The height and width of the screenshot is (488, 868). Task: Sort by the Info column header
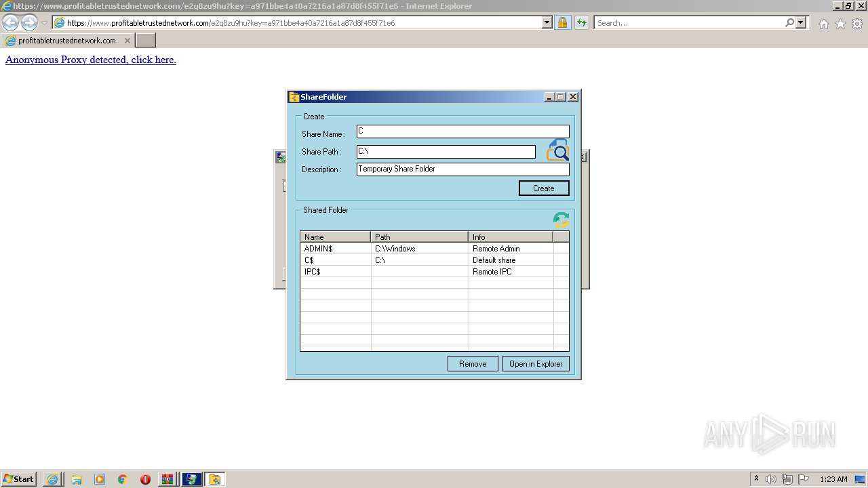(x=511, y=237)
